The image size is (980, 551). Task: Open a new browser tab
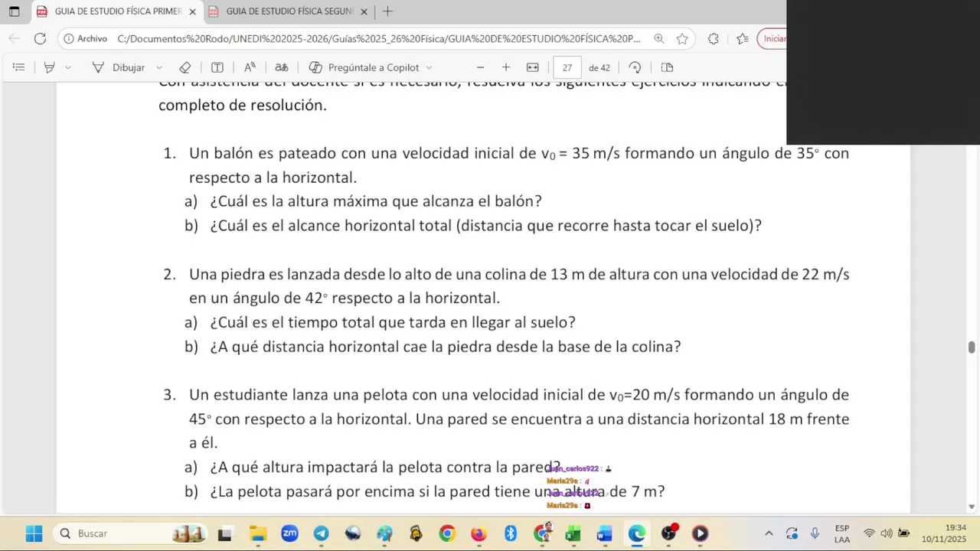tap(387, 11)
